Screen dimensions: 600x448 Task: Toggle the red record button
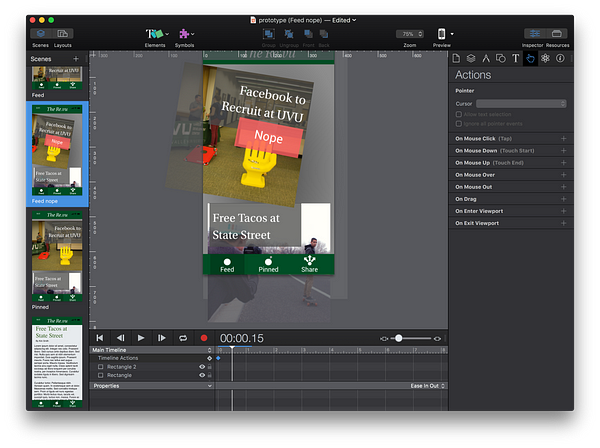(x=204, y=338)
